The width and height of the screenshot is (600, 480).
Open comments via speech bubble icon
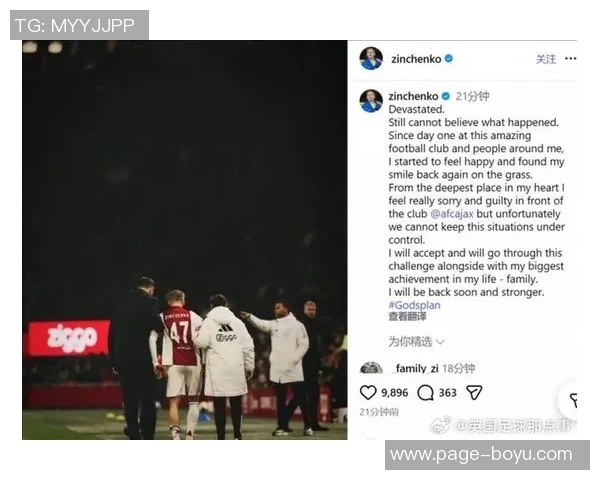(425, 393)
